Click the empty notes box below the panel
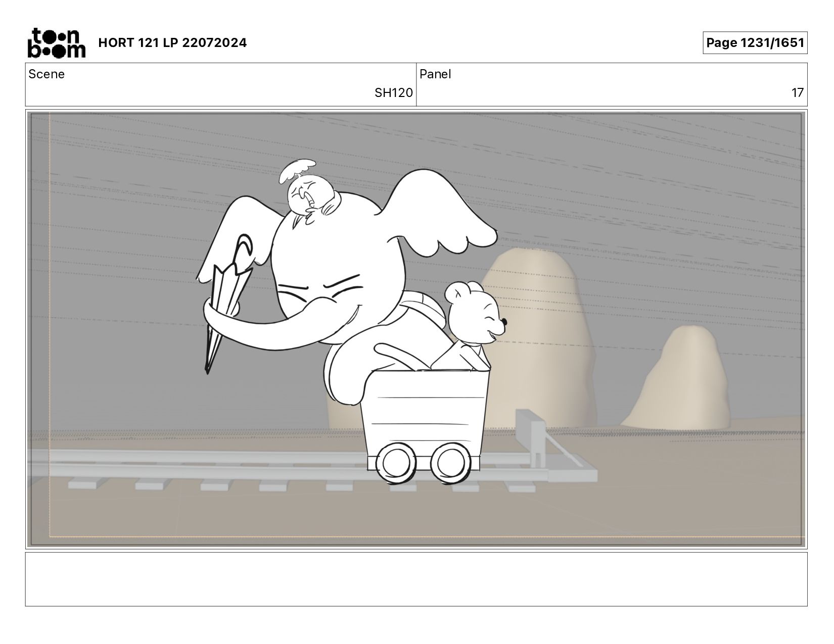The width and height of the screenshot is (834, 644). (416, 579)
